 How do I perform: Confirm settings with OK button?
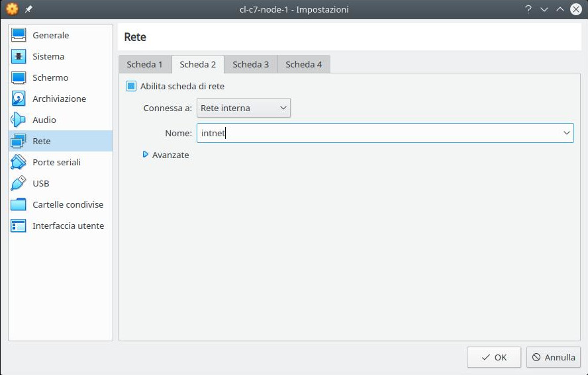(x=493, y=357)
